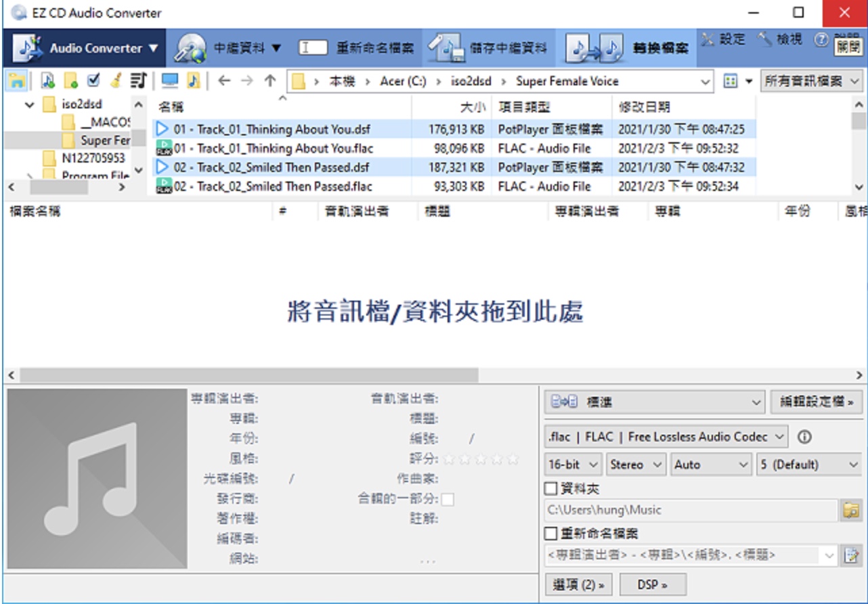Click the codec info icon
Screen dimensions: 868x604
(804, 437)
